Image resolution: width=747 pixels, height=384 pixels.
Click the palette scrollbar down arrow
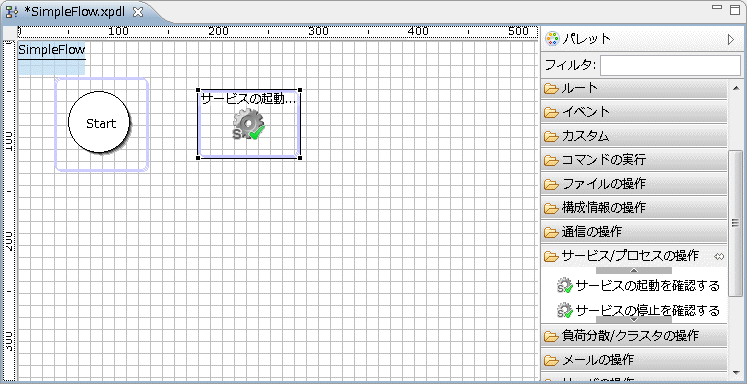pos(736,374)
